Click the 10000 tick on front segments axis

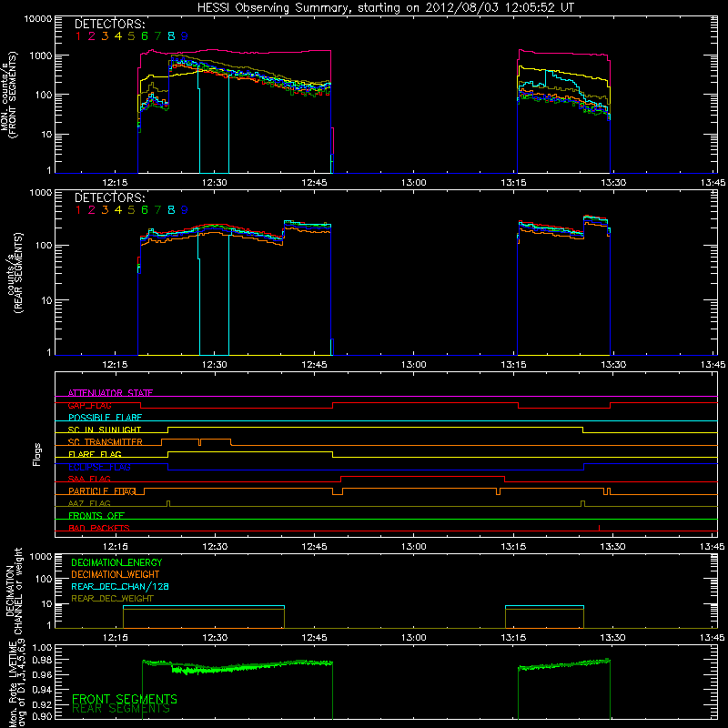click(37, 18)
